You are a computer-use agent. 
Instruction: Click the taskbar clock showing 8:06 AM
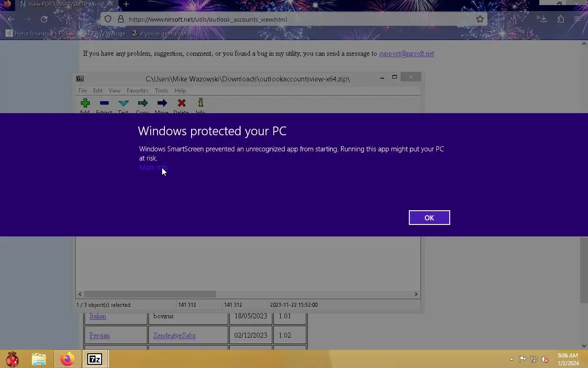pos(568,359)
